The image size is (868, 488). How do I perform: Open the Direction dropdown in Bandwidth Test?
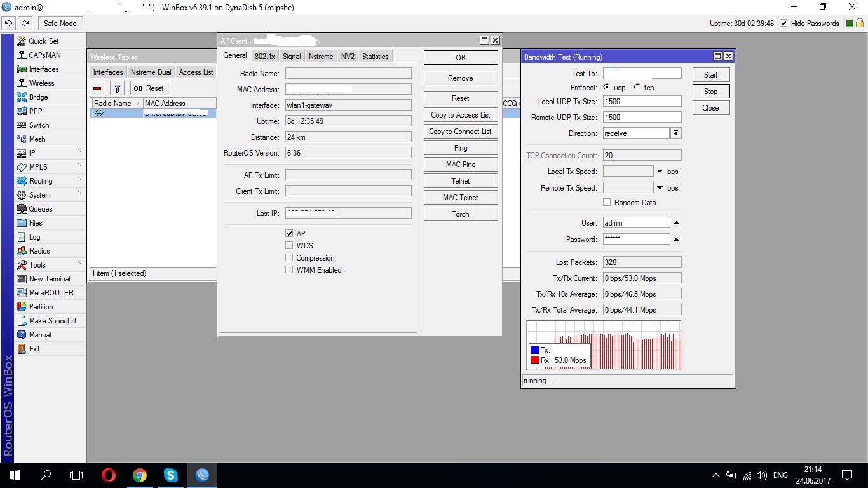pos(675,133)
